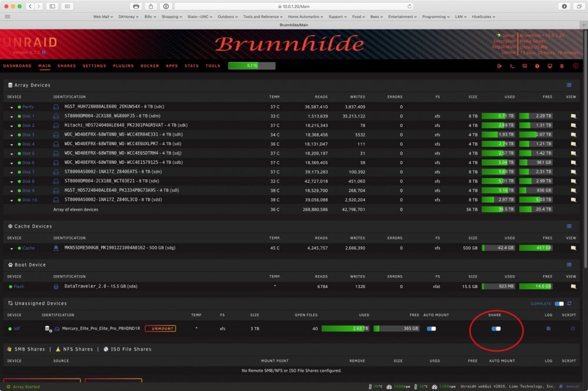
Task: Toggle Auto Mount for sdf device
Action: [x=431, y=329]
